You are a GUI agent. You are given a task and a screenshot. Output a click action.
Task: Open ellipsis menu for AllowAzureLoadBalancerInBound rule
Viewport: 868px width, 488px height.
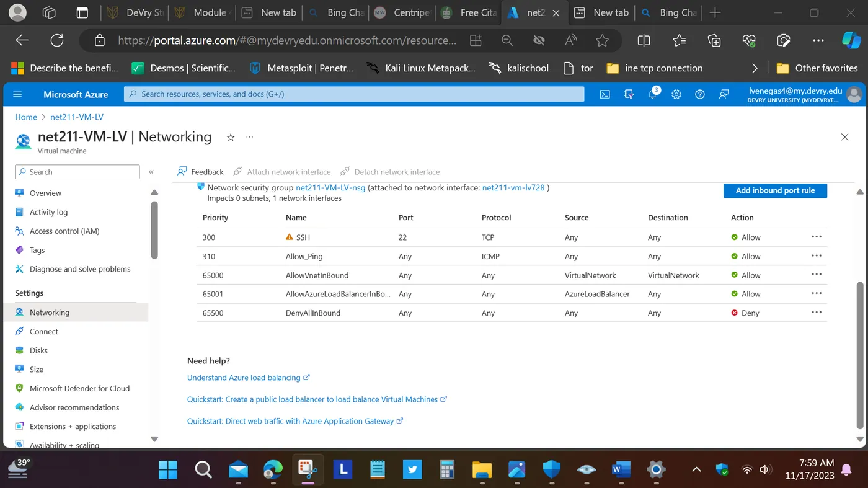[x=817, y=293]
